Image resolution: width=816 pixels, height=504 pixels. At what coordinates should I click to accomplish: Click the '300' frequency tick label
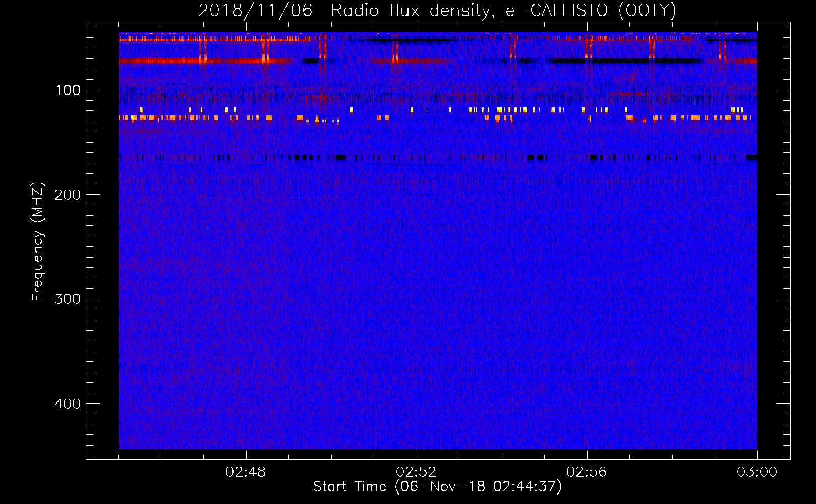coord(68,299)
